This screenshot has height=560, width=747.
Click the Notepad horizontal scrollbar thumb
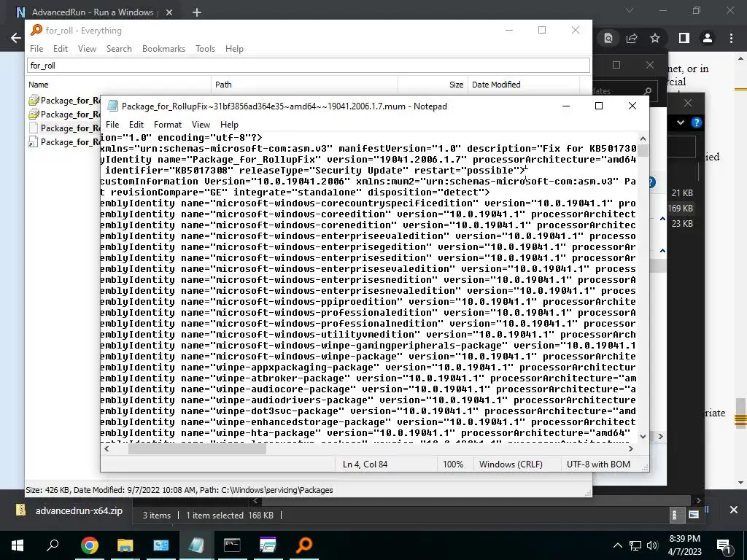pyautogui.click(x=197, y=448)
